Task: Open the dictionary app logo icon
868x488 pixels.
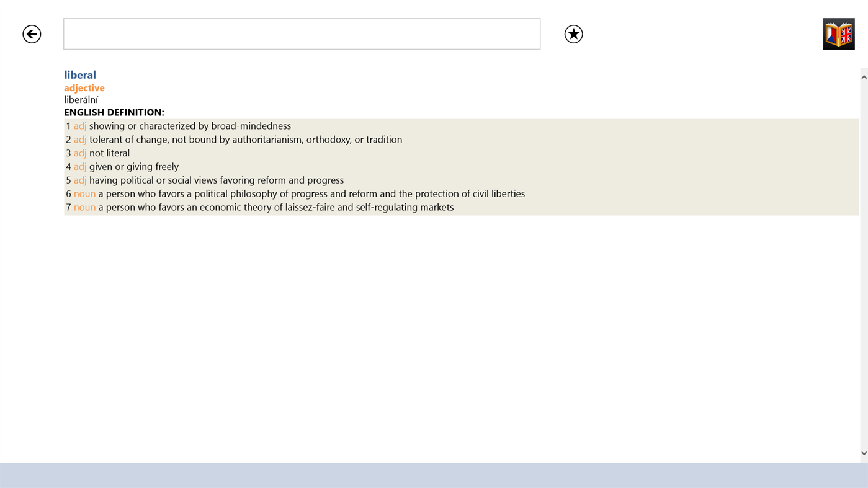Action: [839, 33]
